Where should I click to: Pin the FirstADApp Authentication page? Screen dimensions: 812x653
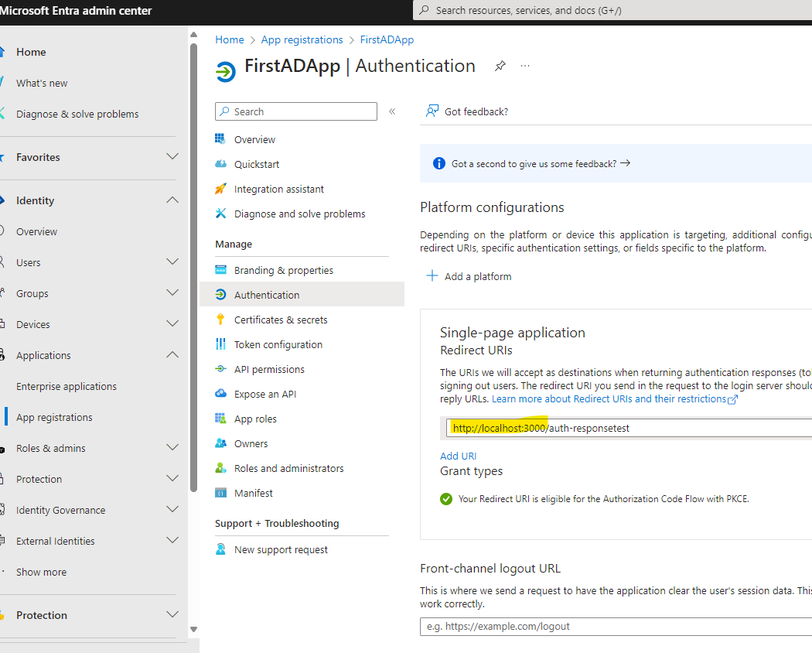coord(500,67)
